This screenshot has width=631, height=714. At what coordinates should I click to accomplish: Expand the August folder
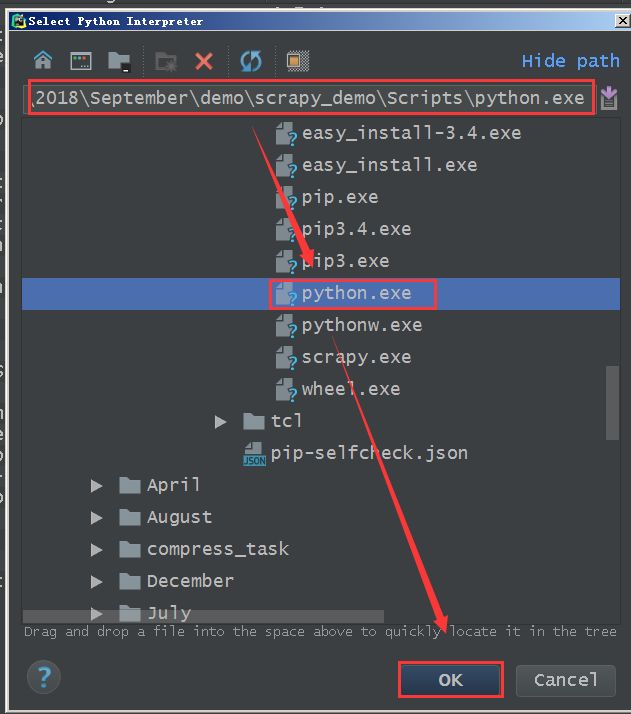coord(96,518)
